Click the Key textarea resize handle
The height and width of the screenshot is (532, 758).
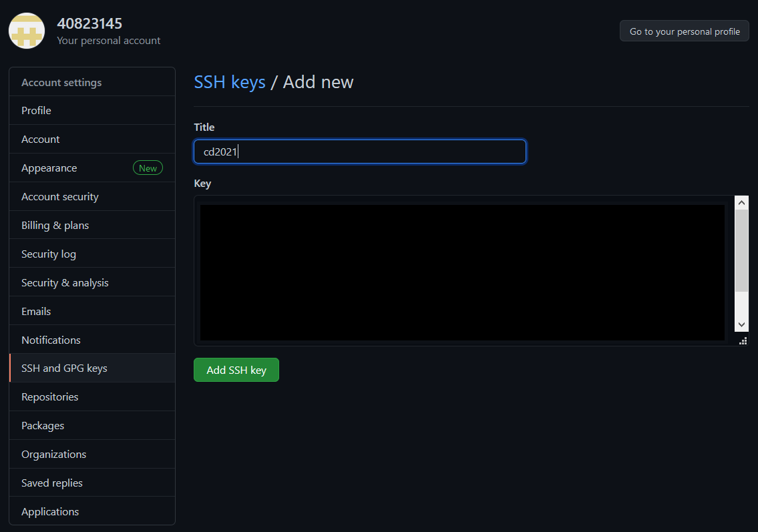pos(743,340)
